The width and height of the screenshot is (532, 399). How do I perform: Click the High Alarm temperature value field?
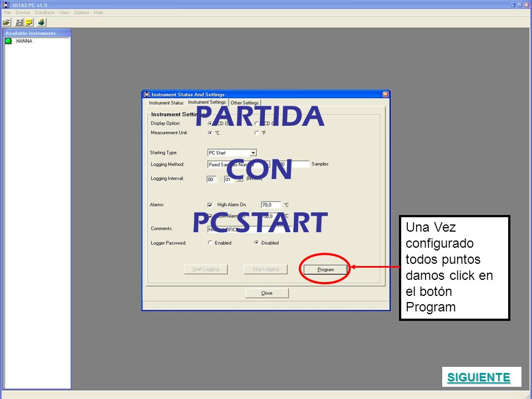pyautogui.click(x=271, y=205)
